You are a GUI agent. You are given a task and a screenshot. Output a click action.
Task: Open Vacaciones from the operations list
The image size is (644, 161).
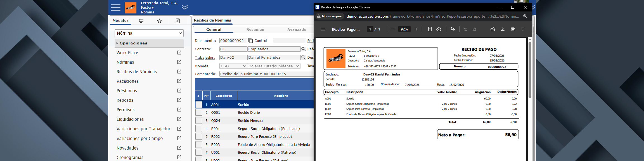[127, 81]
